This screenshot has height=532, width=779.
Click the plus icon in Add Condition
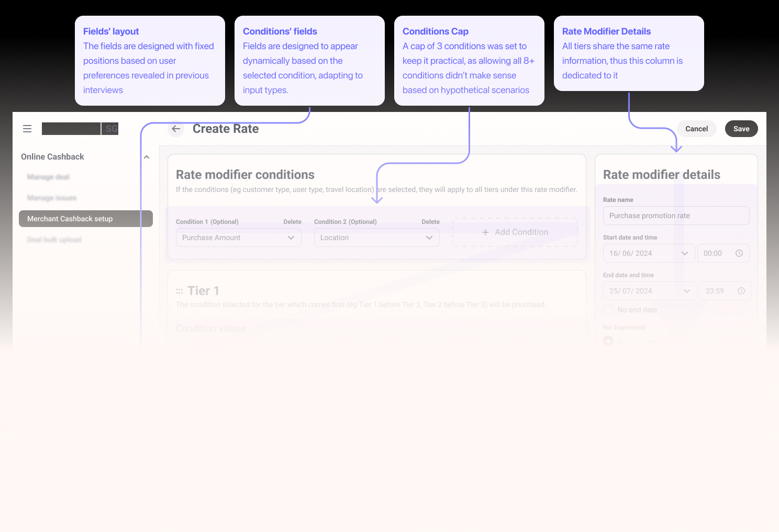(485, 232)
